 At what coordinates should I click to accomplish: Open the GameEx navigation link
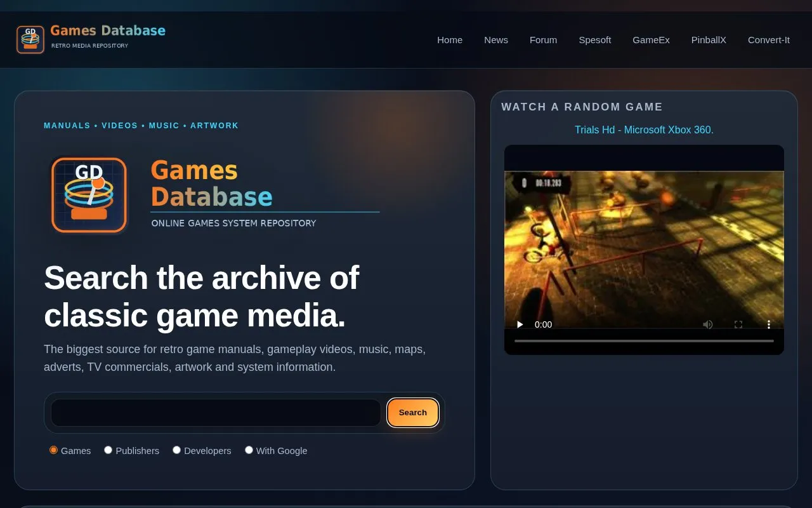tap(651, 40)
